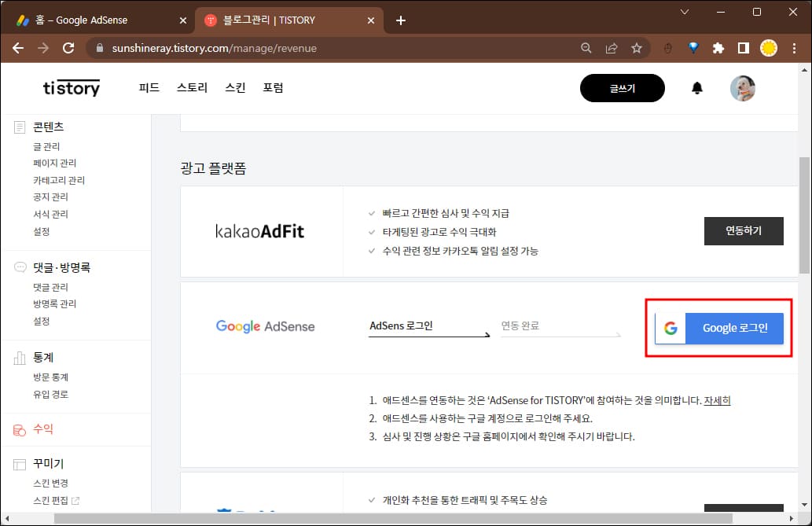Click the 콘텐츠 section icon
The height and width of the screenshot is (526, 812).
click(20, 127)
